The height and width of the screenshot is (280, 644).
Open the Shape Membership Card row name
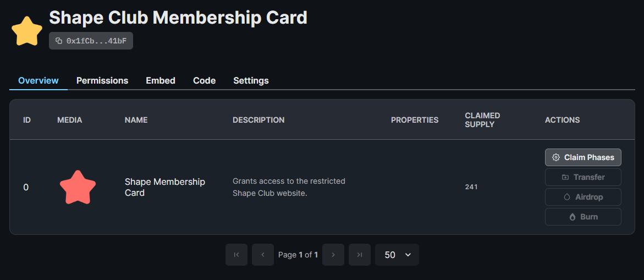coord(164,187)
